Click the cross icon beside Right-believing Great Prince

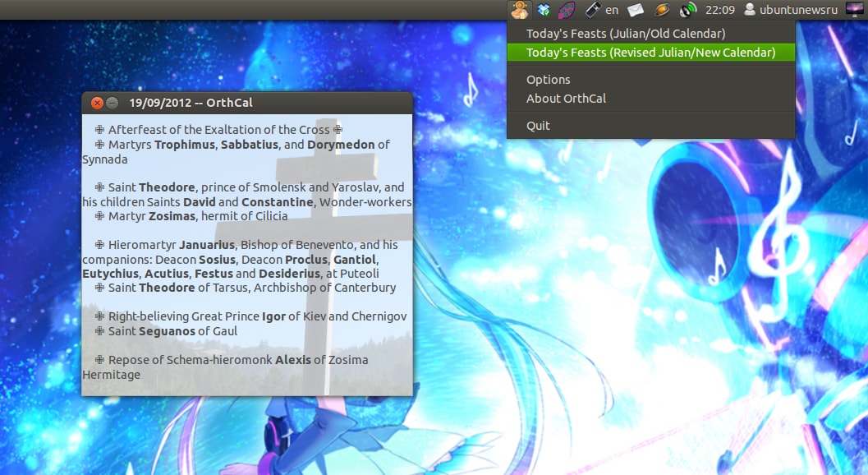[x=99, y=316]
